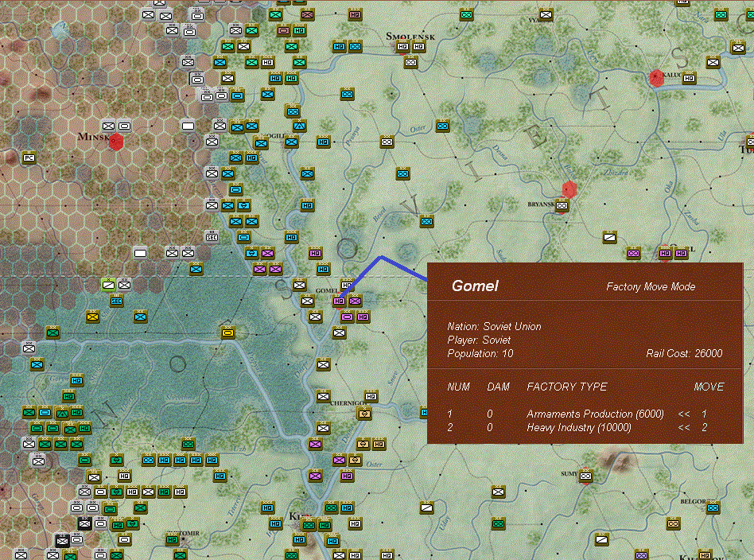754x560 pixels.
Task: Click the red hex marker north of Bryansk
Action: click(x=569, y=189)
